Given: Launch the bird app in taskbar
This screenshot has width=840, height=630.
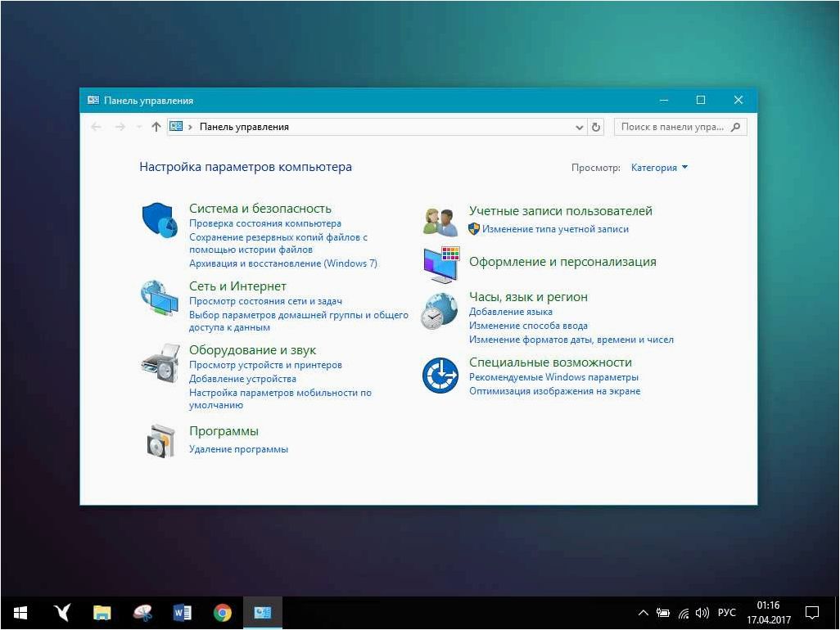Looking at the screenshot, I should (62, 612).
